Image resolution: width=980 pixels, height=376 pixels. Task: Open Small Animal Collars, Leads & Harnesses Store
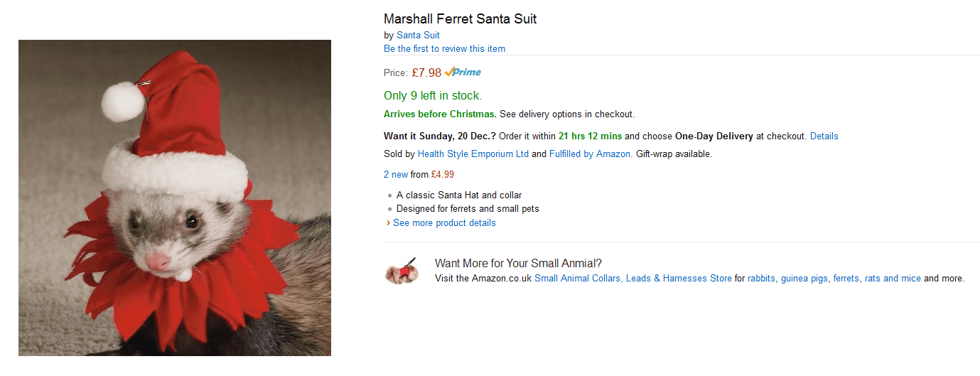point(632,278)
